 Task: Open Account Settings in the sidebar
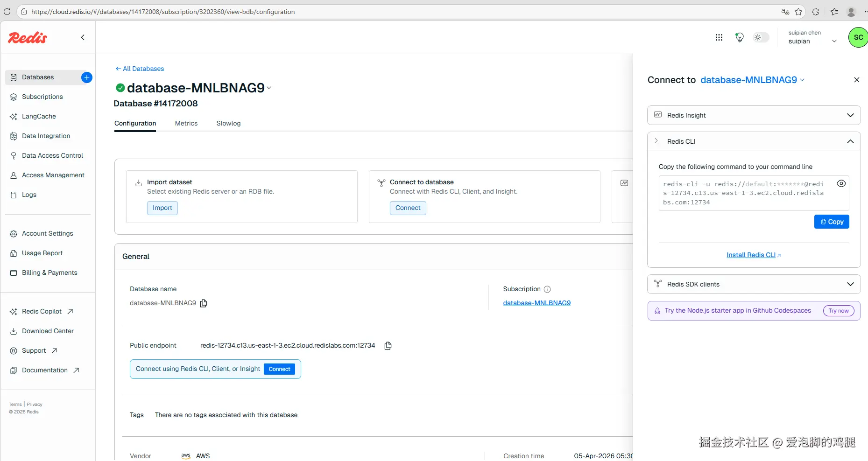tap(48, 234)
